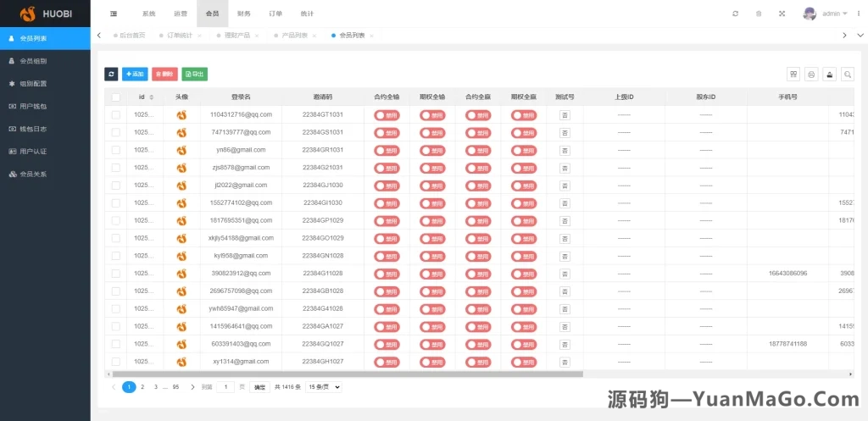
Task: Select the row checkbox for 1104312716@qq.com
Action: 115,115
